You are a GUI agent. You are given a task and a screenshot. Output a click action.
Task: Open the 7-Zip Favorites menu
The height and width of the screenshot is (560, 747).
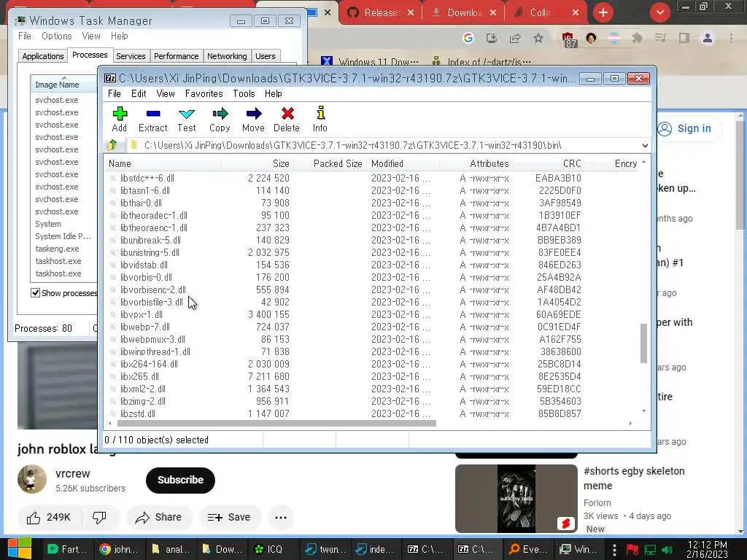pos(204,93)
